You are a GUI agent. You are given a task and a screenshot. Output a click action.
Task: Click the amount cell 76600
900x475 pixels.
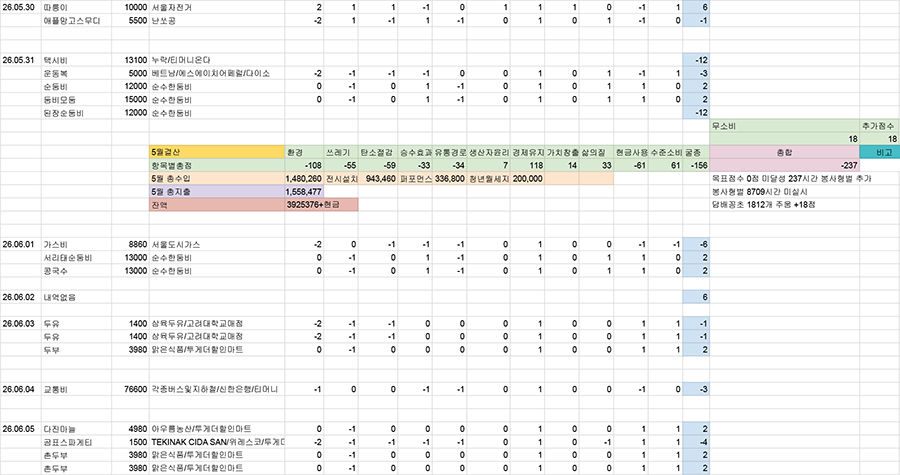(130, 390)
